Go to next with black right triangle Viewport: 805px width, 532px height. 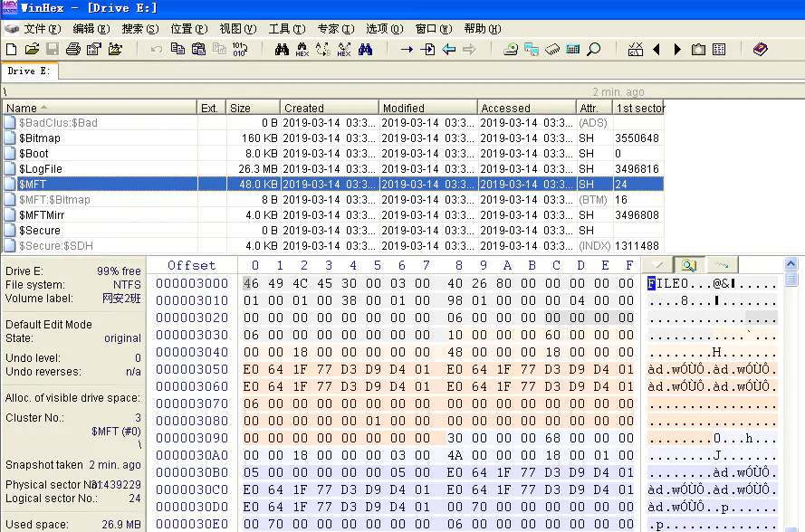[x=677, y=49]
